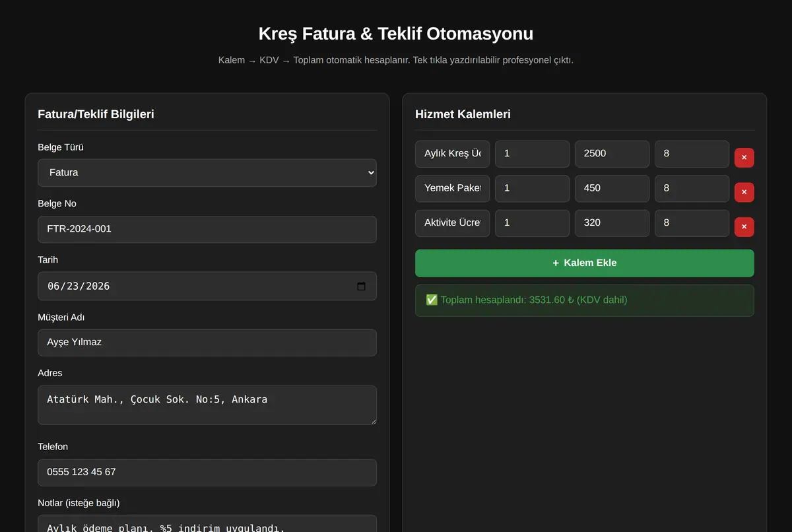Delete the Aylık Kreş item row
The width and height of the screenshot is (792, 532).
point(744,158)
